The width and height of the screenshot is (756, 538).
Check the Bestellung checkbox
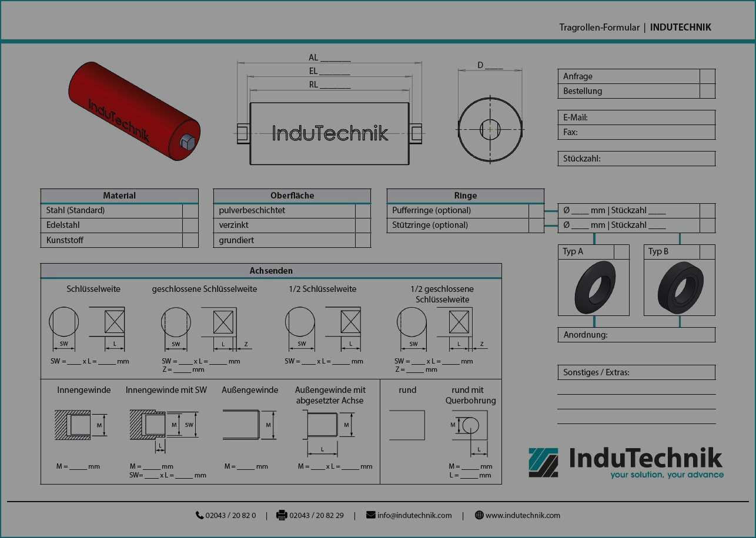(707, 91)
